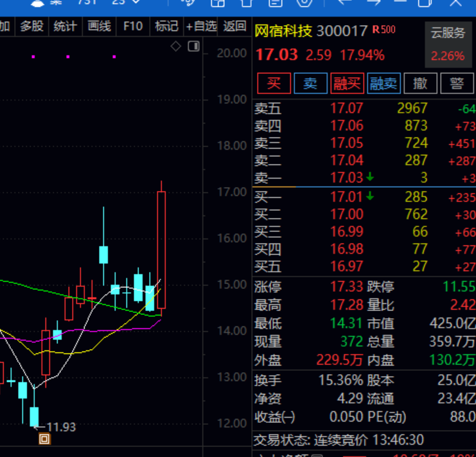Click the 17.94% change percentage
This screenshot has width=476, height=457.
(x=362, y=55)
